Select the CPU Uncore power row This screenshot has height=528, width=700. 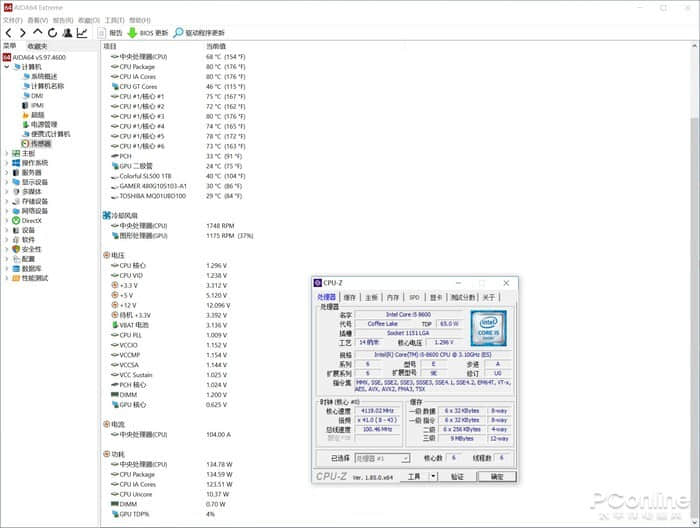pos(170,494)
